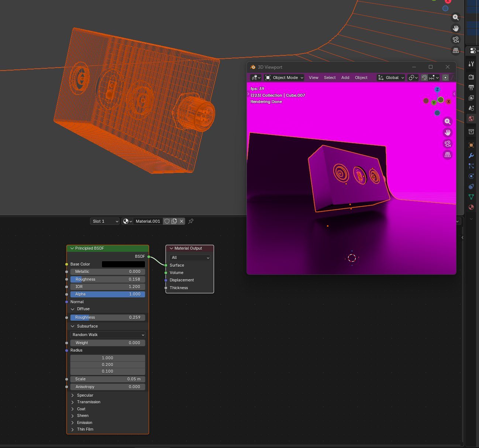This screenshot has height=448, width=479.
Task: Expand the Emission section
Action: click(73, 423)
